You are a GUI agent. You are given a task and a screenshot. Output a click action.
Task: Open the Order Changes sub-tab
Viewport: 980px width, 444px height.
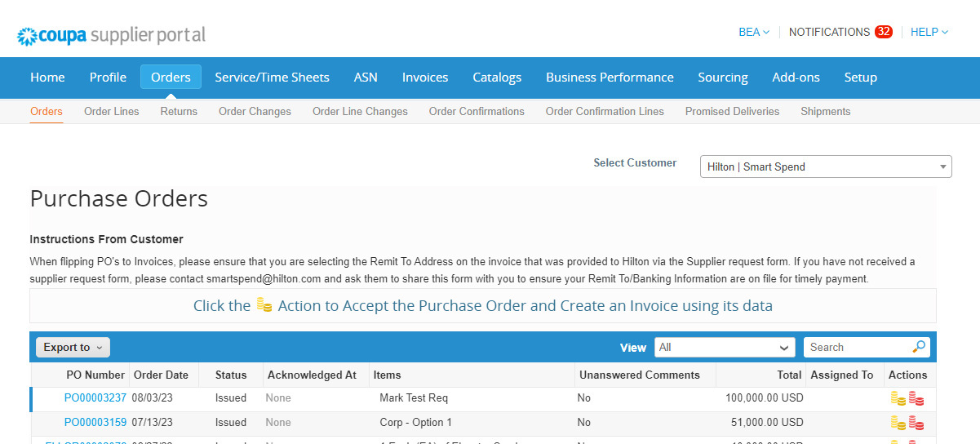tap(255, 111)
